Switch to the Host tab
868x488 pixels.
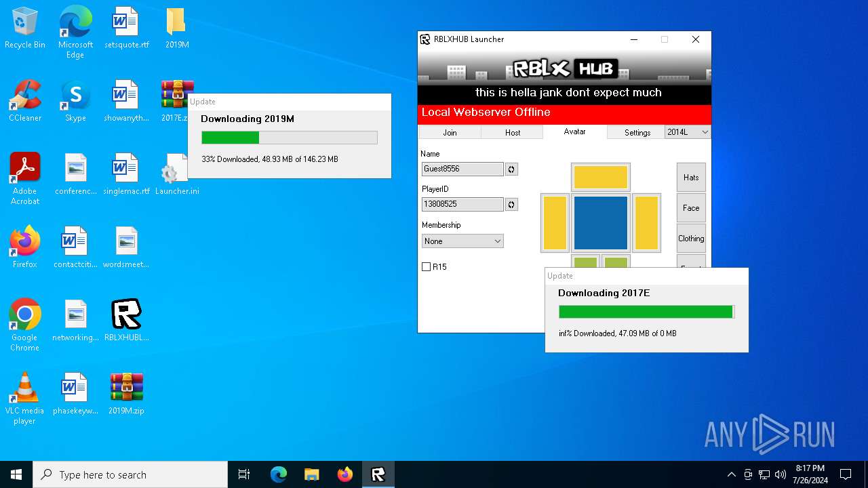pos(513,133)
